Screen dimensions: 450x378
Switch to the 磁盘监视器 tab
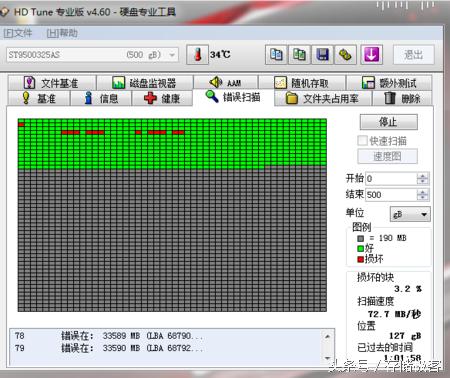[145, 83]
